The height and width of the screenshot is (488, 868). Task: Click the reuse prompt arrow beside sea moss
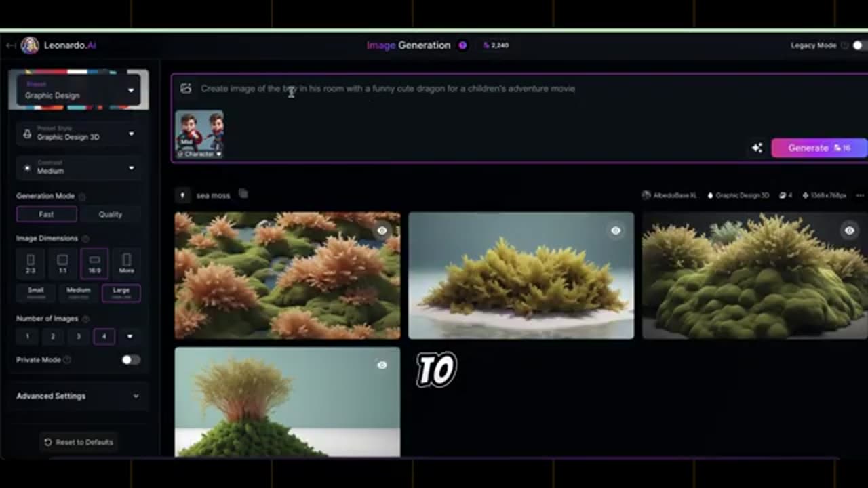coord(182,195)
